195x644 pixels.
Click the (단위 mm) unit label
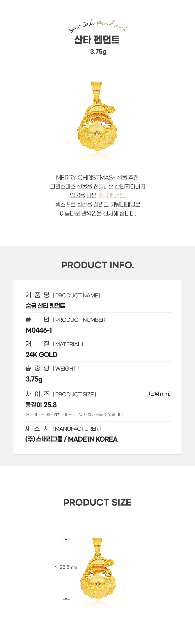pos(160,394)
